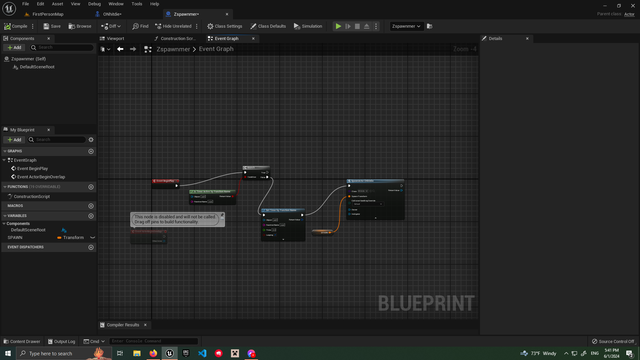This screenshot has height=360, width=640.
Task: Open the Compile options menu dots
Action: (33, 26)
